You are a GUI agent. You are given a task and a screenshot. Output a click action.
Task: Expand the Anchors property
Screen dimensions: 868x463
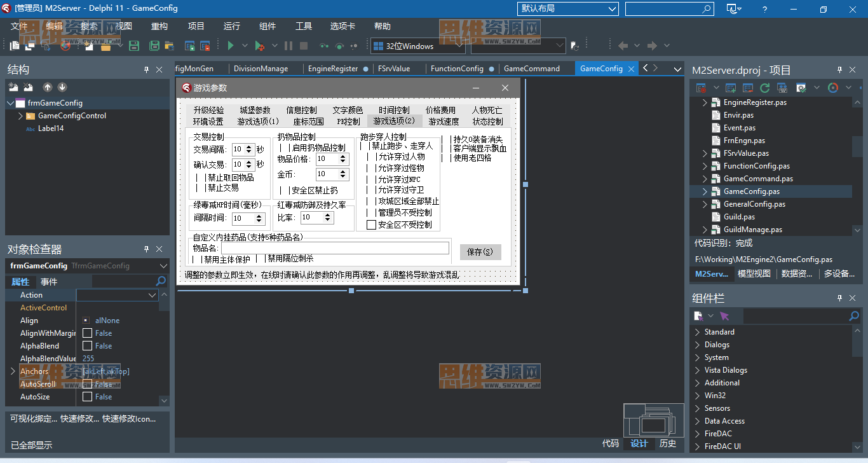(x=13, y=371)
